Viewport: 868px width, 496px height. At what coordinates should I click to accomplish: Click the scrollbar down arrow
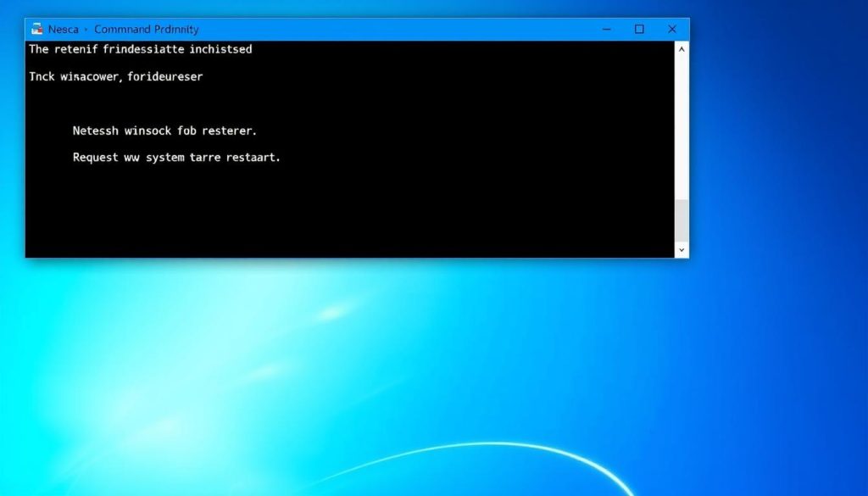tap(681, 249)
